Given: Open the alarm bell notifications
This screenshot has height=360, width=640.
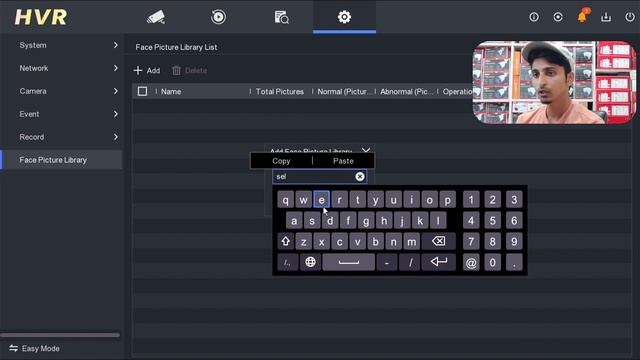Looking at the screenshot, I should tap(582, 16).
